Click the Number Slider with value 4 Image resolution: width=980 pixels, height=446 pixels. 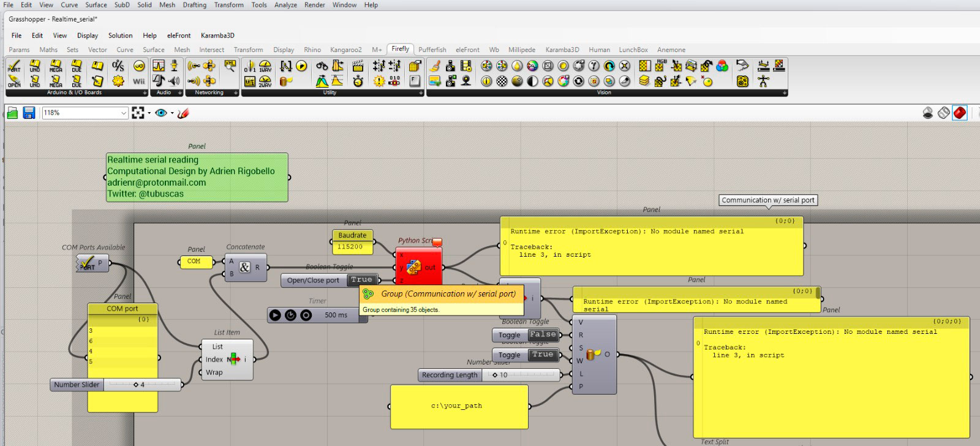tap(116, 385)
